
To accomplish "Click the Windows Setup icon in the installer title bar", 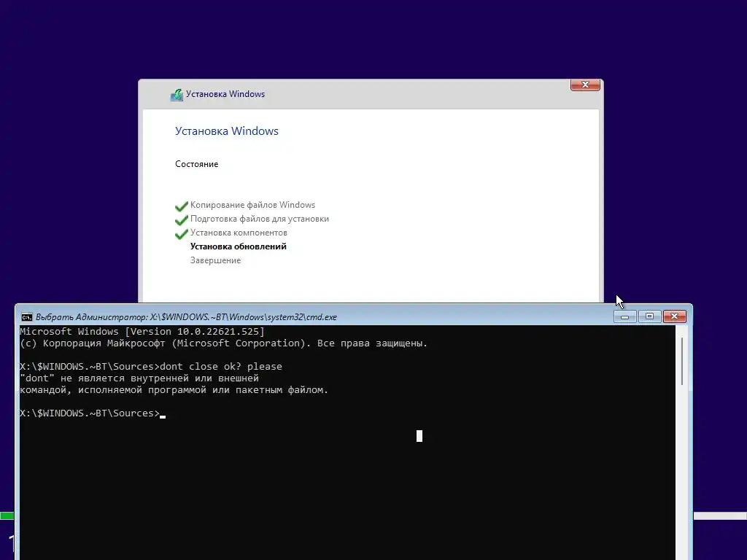I will 177,95.
